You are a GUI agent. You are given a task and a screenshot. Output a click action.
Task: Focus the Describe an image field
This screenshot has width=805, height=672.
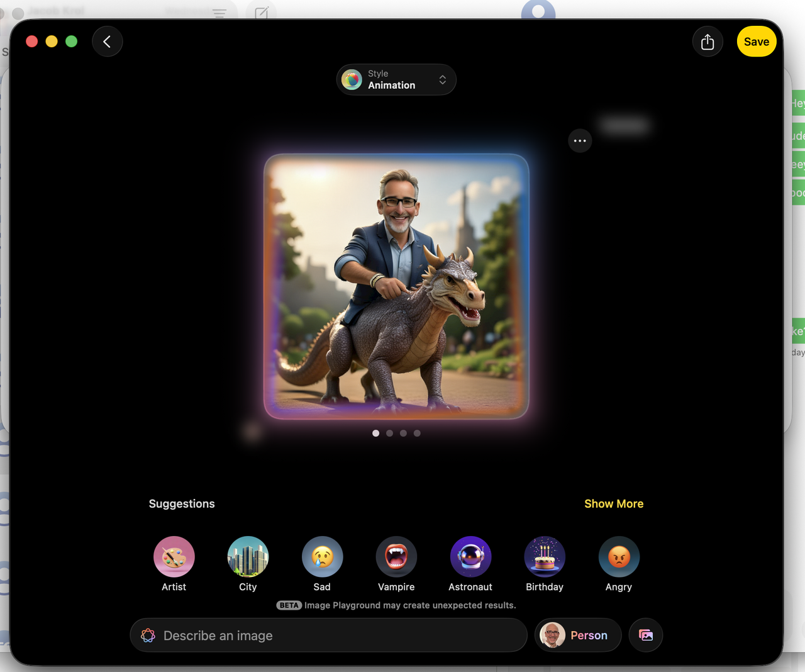328,635
